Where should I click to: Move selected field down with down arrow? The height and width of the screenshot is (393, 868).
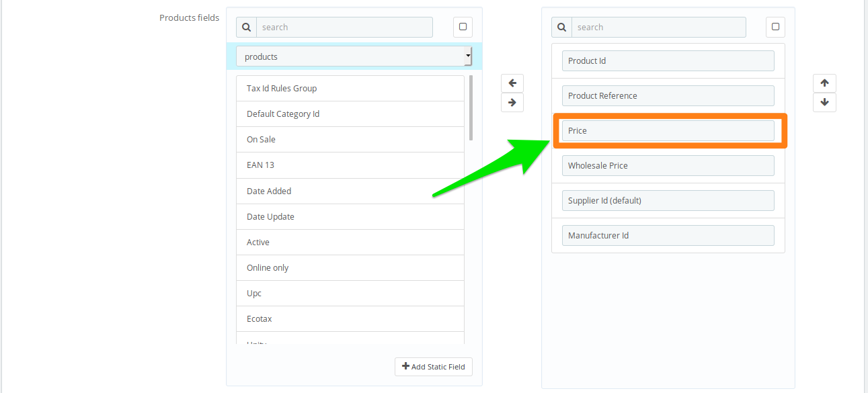[x=824, y=102]
